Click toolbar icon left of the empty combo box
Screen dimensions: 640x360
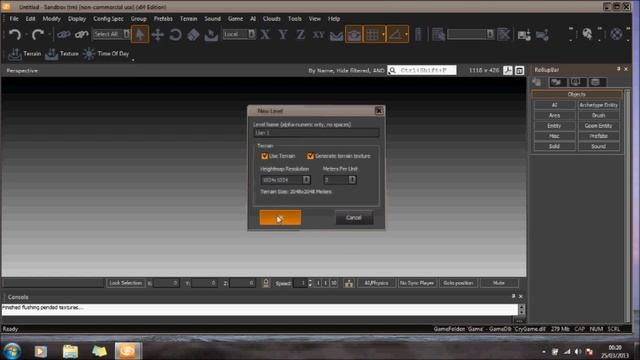click(438, 35)
